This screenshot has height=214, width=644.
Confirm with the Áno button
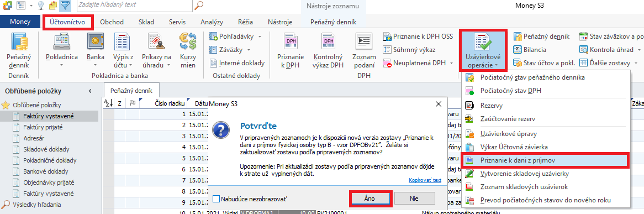(370, 199)
